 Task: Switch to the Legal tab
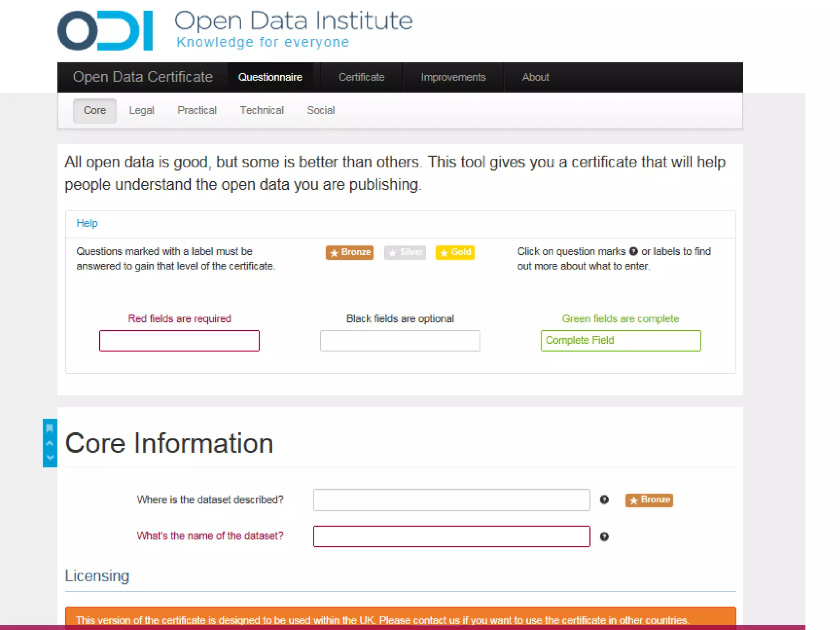click(x=142, y=110)
